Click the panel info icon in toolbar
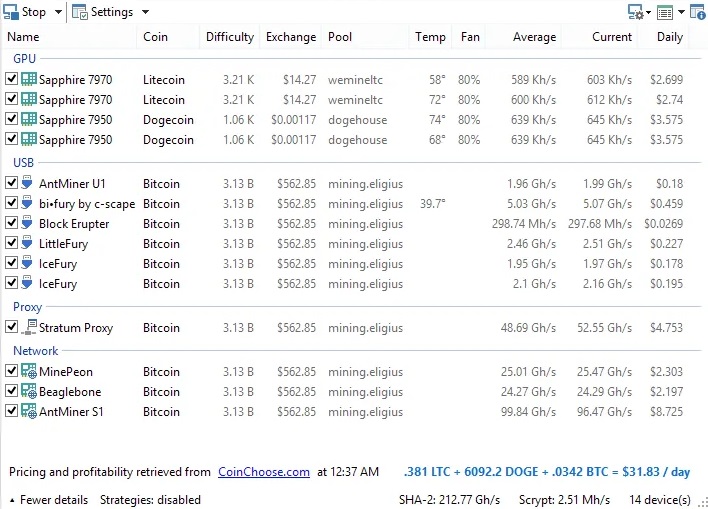 click(697, 12)
